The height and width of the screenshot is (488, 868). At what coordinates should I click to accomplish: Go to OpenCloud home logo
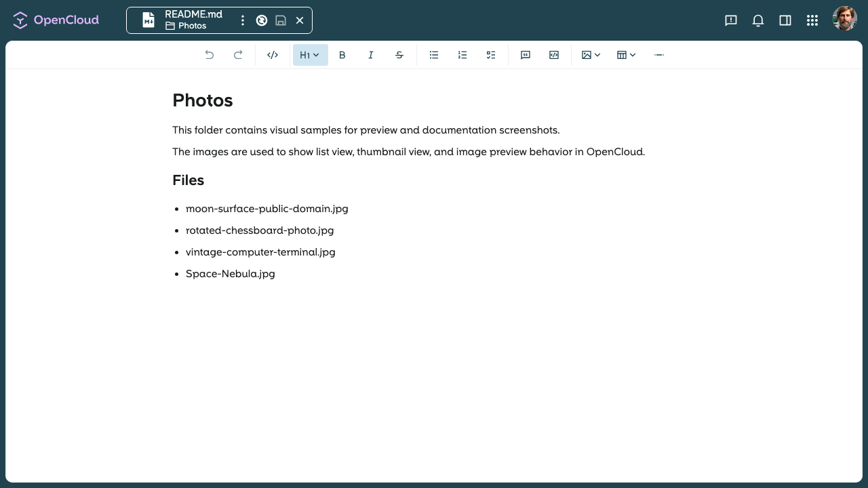(x=56, y=20)
